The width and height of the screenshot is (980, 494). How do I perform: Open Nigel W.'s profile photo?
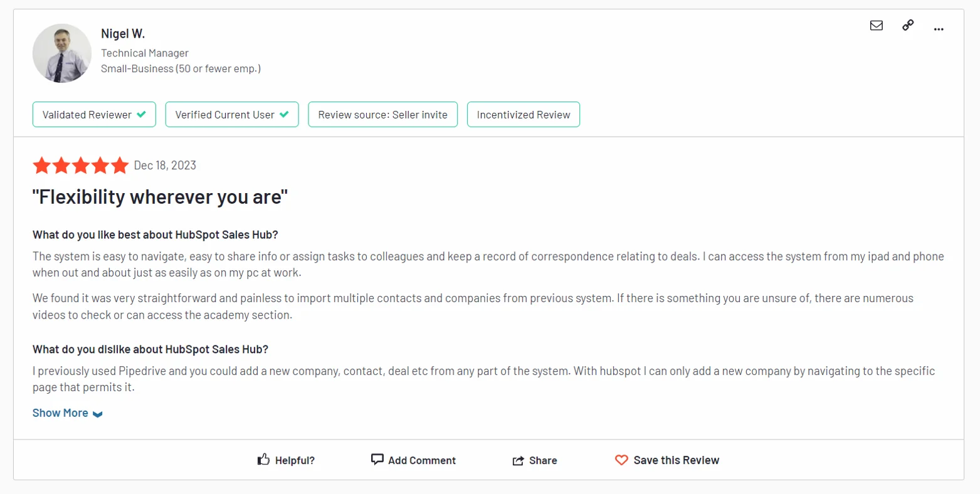62,53
